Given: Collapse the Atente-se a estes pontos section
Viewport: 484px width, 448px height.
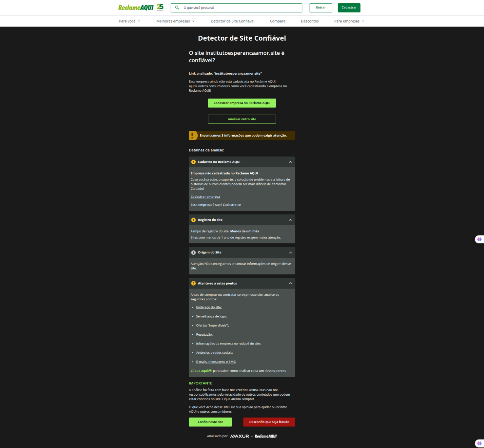Looking at the screenshot, I should point(290,283).
